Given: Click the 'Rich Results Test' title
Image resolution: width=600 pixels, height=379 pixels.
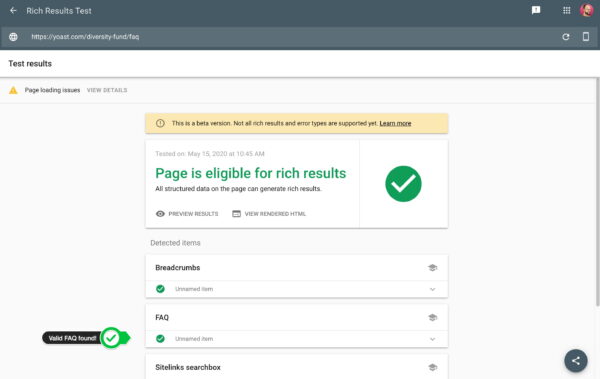Looking at the screenshot, I should (x=59, y=11).
